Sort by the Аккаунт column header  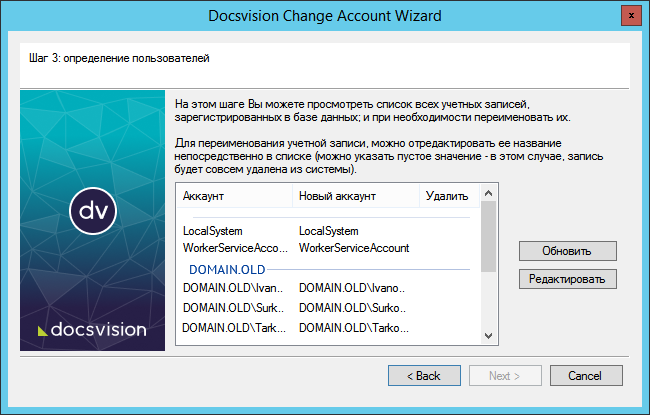click(233, 196)
